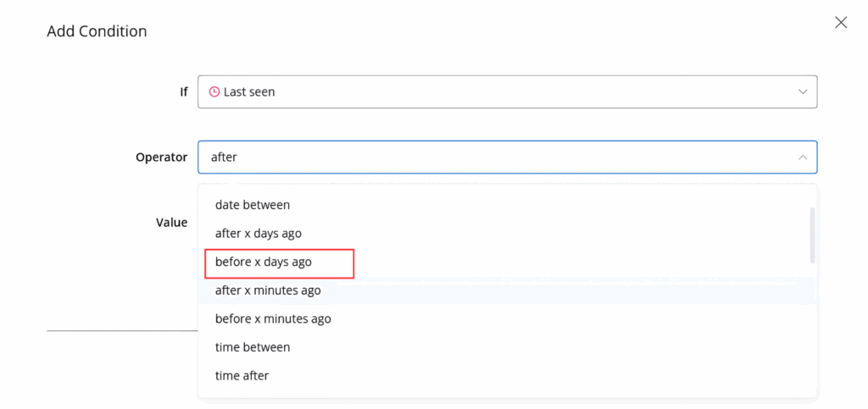Choose 'after x days ago' from list

259,233
